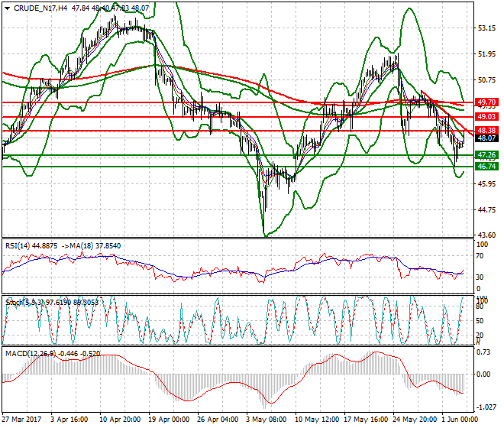504x428 pixels.
Task: Click the 27 Mar 2017 date label
Action: click(22, 420)
